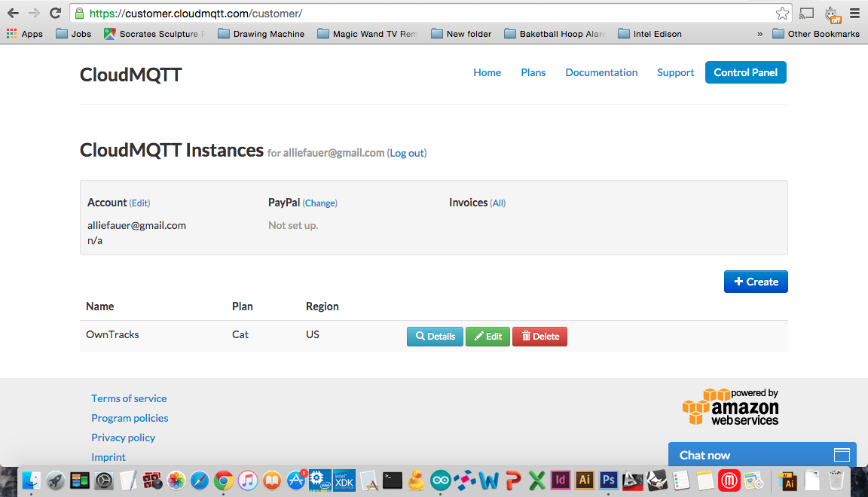Open the Terms of service link

pos(129,398)
